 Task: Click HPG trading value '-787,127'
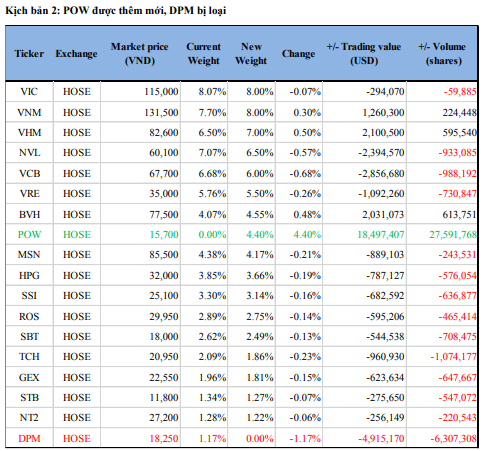click(385, 276)
